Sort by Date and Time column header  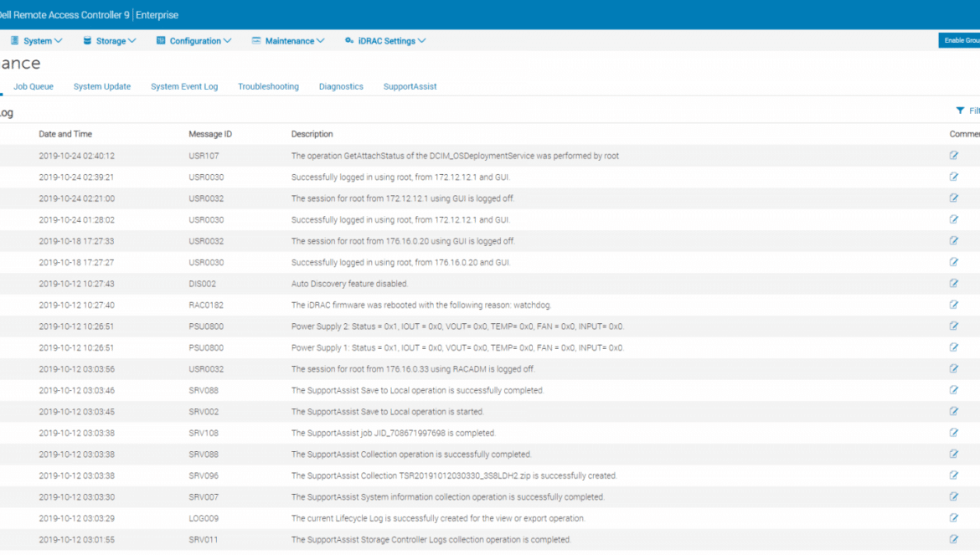pos(65,134)
